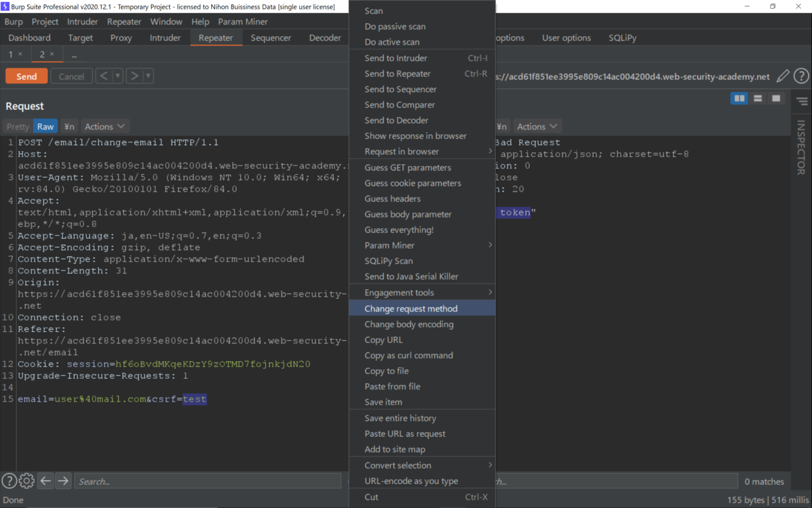812x508 pixels.
Task: Click the Burp Suite logo icon in title bar
Action: [x=5, y=6]
